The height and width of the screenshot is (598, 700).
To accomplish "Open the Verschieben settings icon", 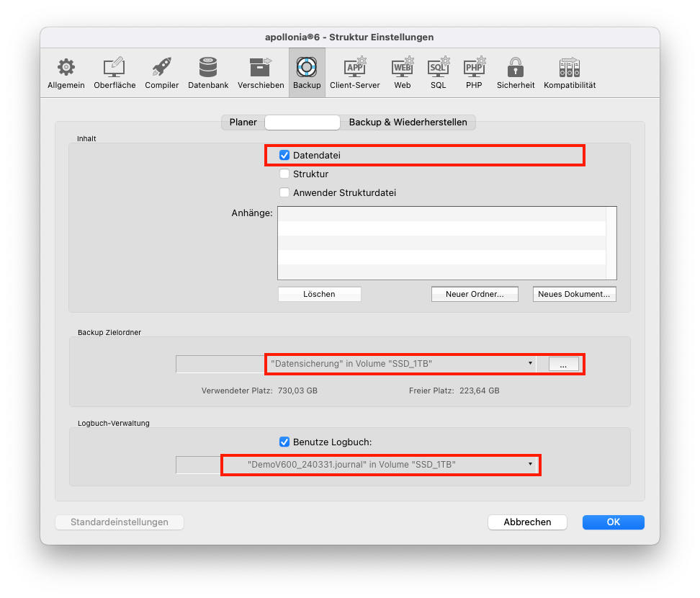I will 260,73.
